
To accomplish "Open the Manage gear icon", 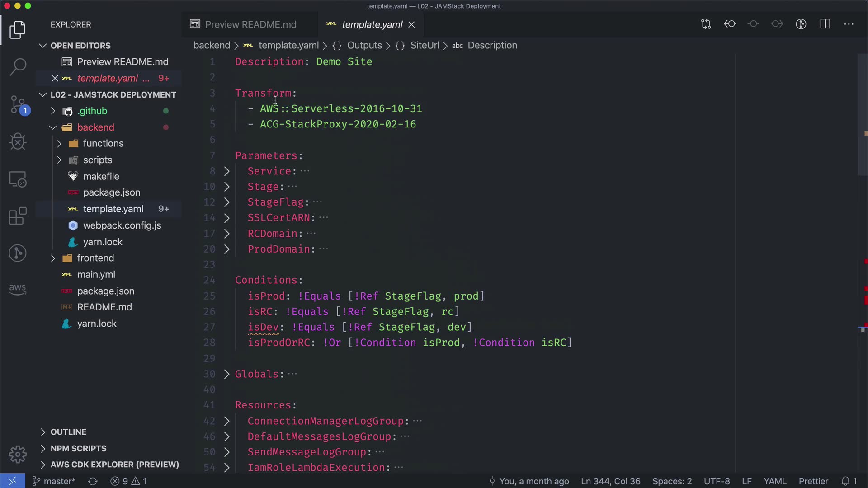I will coord(18,454).
